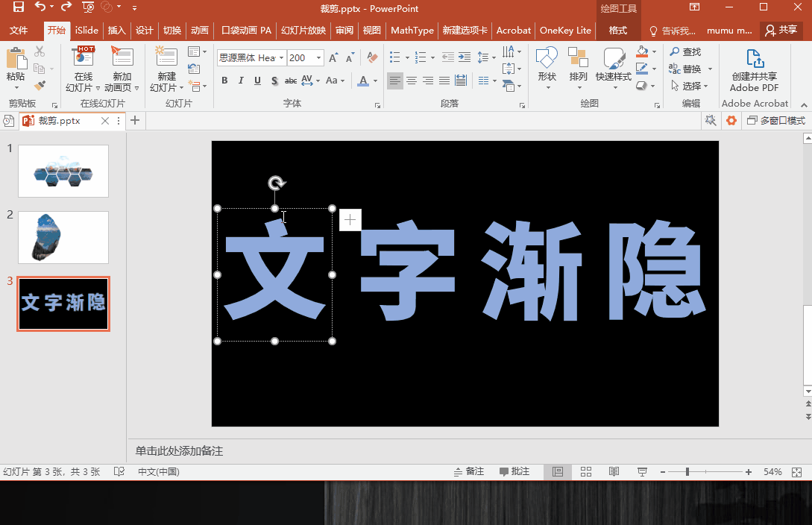
Task: Click the Save icon in title bar
Action: pos(18,7)
